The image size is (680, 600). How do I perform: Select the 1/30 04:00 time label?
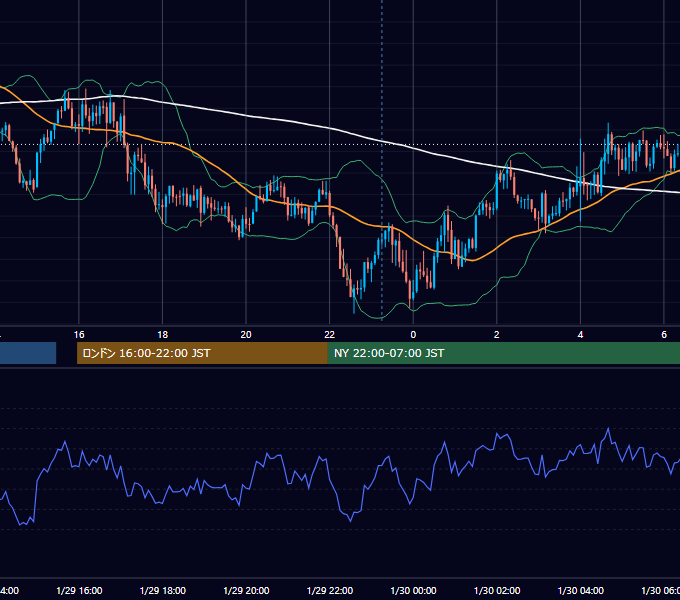tap(581, 590)
